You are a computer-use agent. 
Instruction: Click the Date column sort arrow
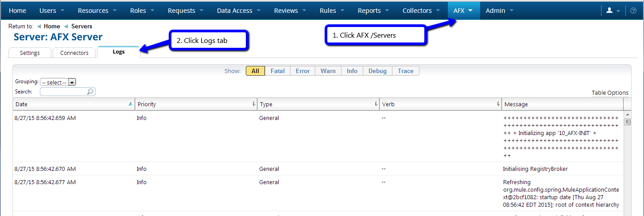[x=130, y=104]
